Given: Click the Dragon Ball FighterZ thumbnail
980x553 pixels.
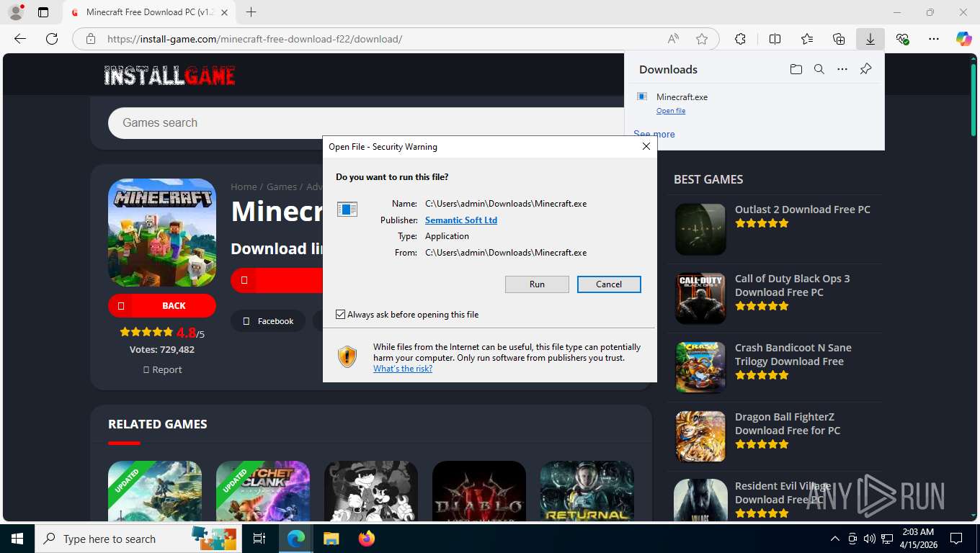Looking at the screenshot, I should point(700,436).
